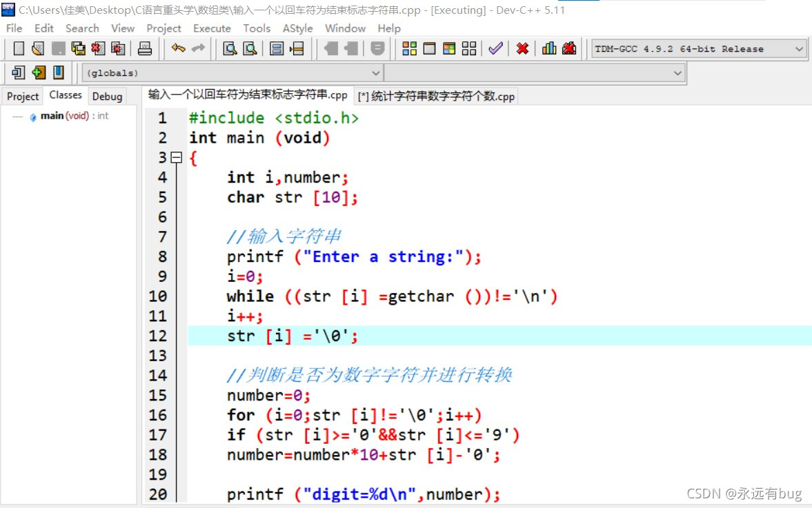
Task: Select the 输入一个以回车符为结束标志字符串.cpp tab
Action: point(248,94)
